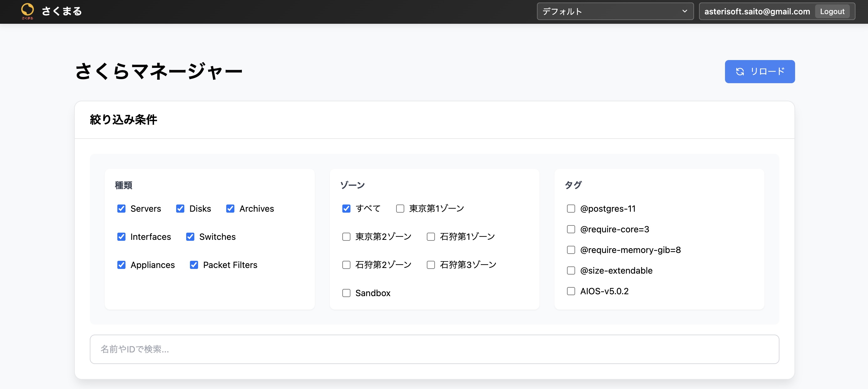Click the 名前やIDで検索 search field
Image resolution: width=868 pixels, height=389 pixels.
(434, 349)
